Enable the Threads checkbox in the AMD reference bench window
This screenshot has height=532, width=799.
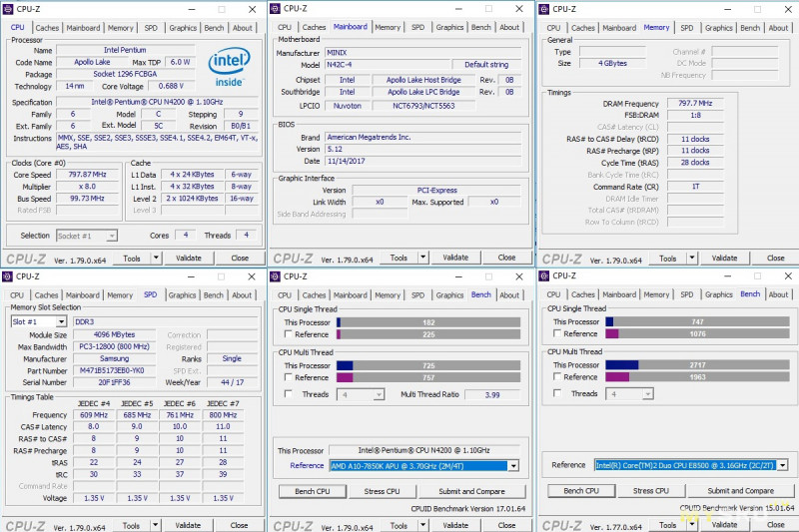click(x=289, y=394)
